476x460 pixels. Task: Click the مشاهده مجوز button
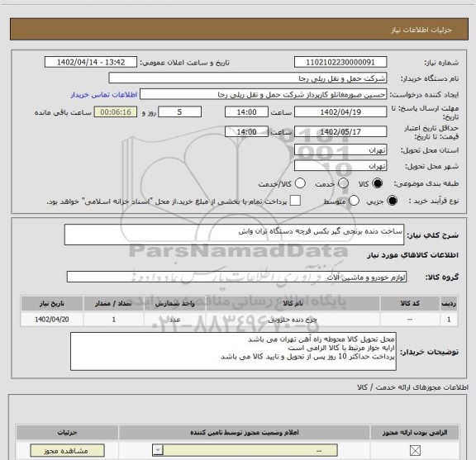pyautogui.click(x=68, y=450)
